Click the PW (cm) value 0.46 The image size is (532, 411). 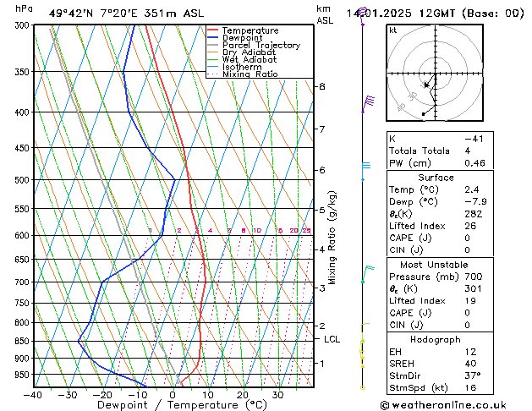pos(475,163)
